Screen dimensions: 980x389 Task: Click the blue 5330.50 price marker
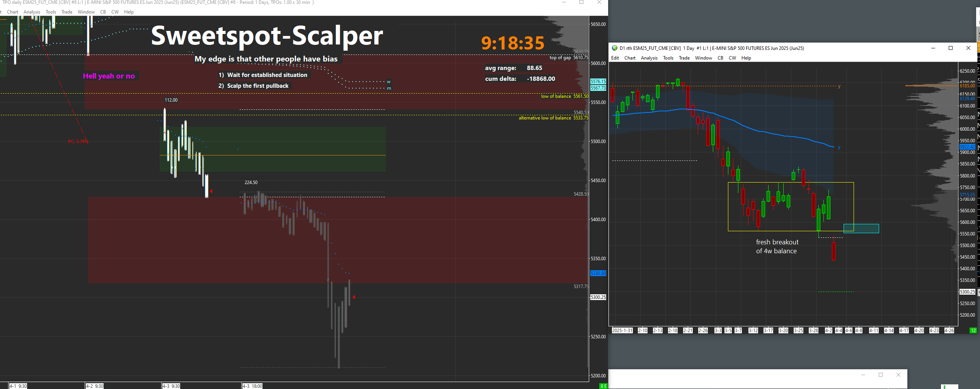(598, 273)
